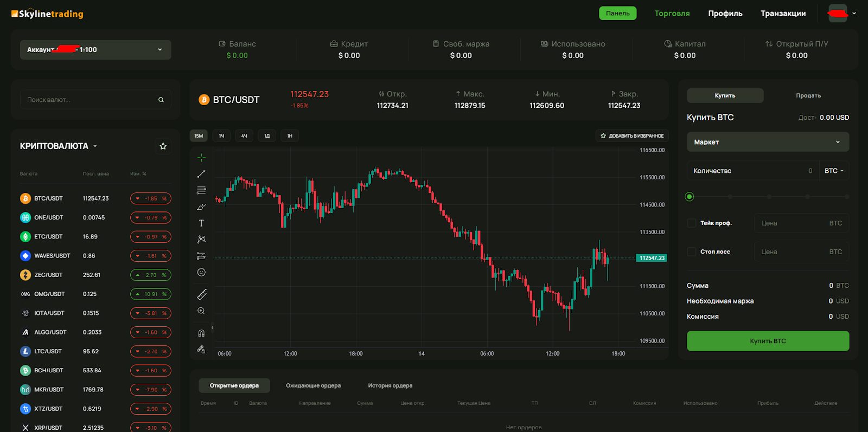Switch order side to Продать
Image resolution: width=868 pixels, height=432 pixels.
[x=808, y=95]
